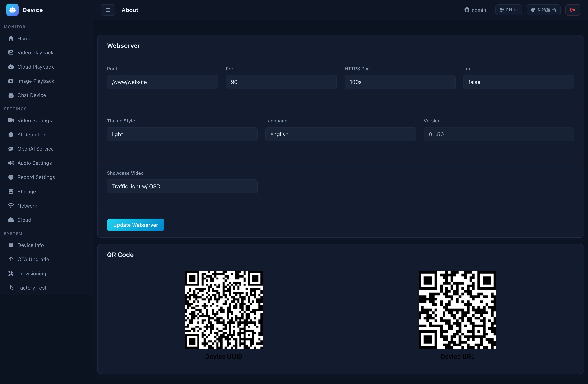Click the Theme Style field light

[182, 134]
